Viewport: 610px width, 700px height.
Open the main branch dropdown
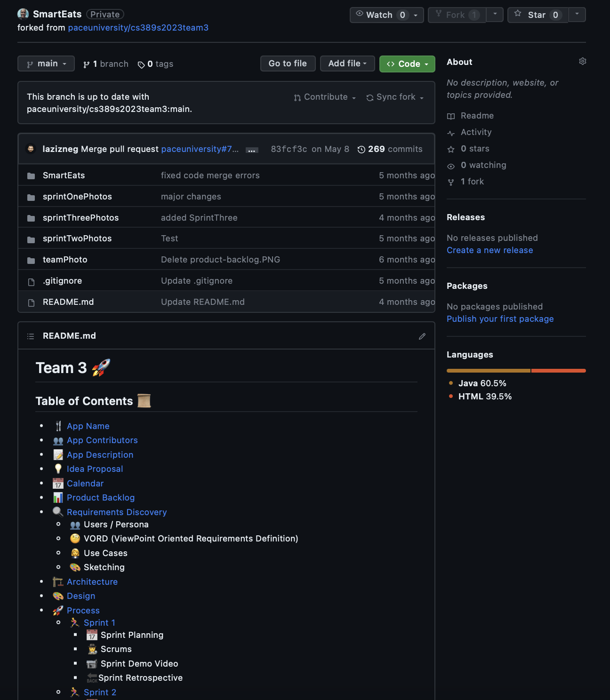(46, 64)
